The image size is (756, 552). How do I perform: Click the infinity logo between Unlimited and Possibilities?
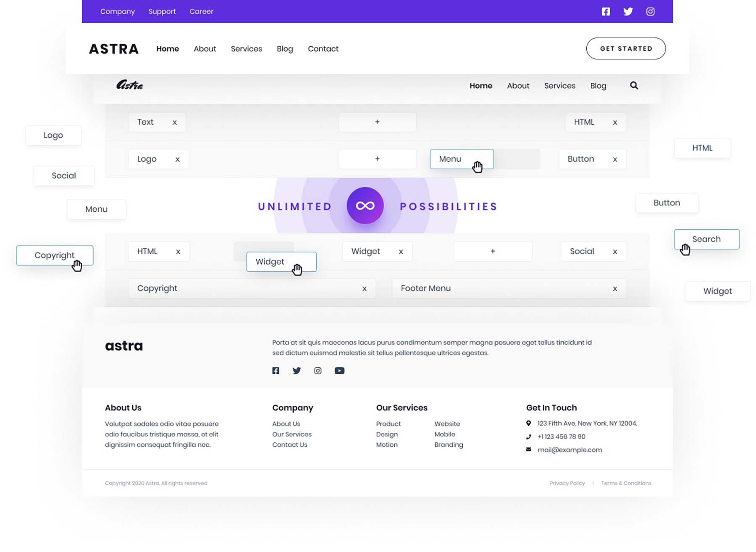click(x=365, y=205)
